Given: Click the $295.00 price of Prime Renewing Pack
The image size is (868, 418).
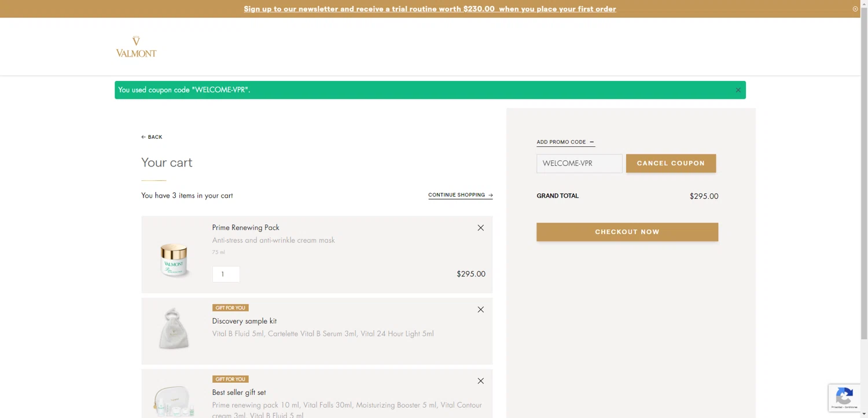Looking at the screenshot, I should pos(471,274).
